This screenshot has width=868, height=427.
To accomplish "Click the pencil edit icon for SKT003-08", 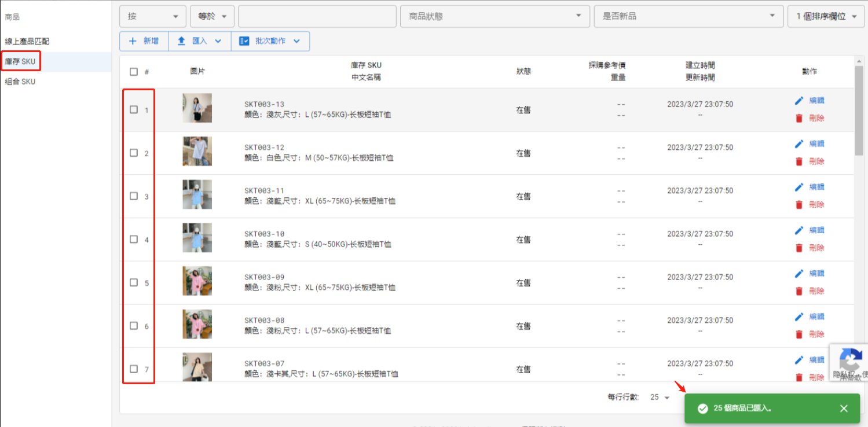I will click(799, 316).
